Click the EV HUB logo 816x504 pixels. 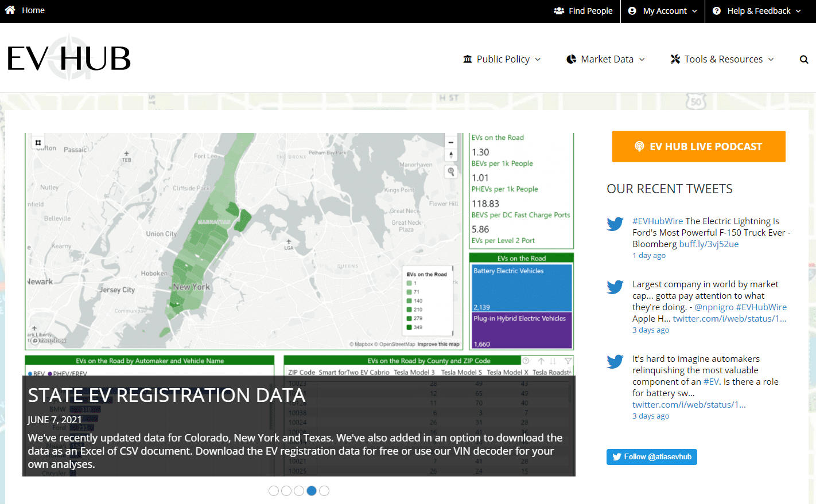click(69, 58)
